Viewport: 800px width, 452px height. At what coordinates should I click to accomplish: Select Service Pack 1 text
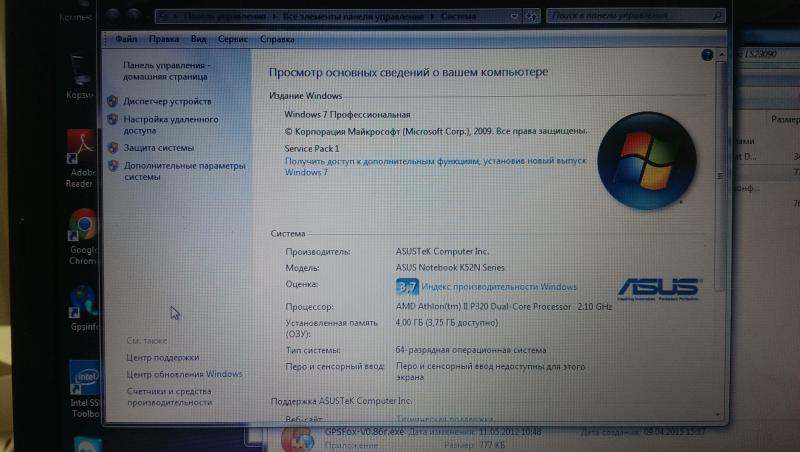pos(311,148)
